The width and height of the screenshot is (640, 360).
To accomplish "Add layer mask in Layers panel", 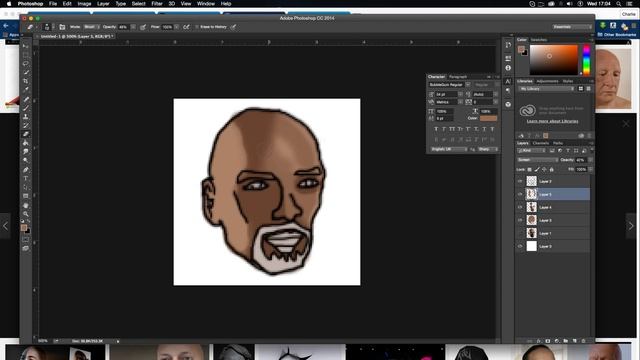I will coord(548,341).
